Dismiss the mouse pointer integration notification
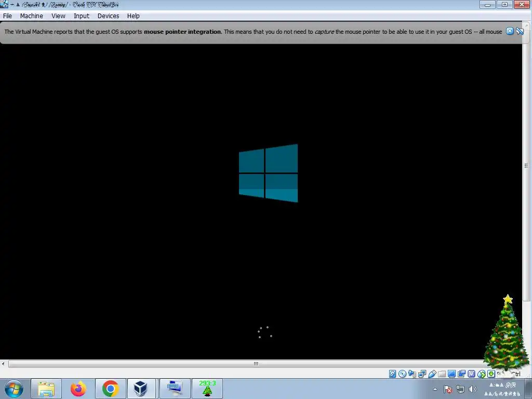Viewport: 532px width, 399px height. [x=510, y=31]
